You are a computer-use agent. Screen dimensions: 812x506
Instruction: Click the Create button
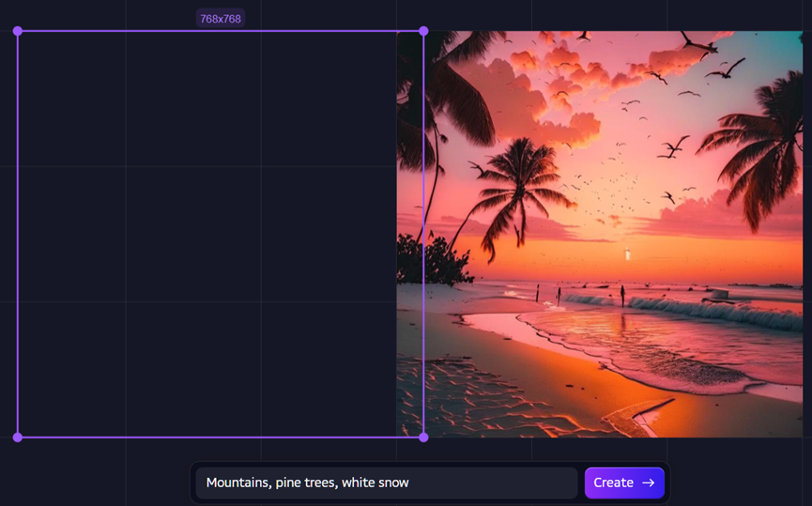[624, 483]
